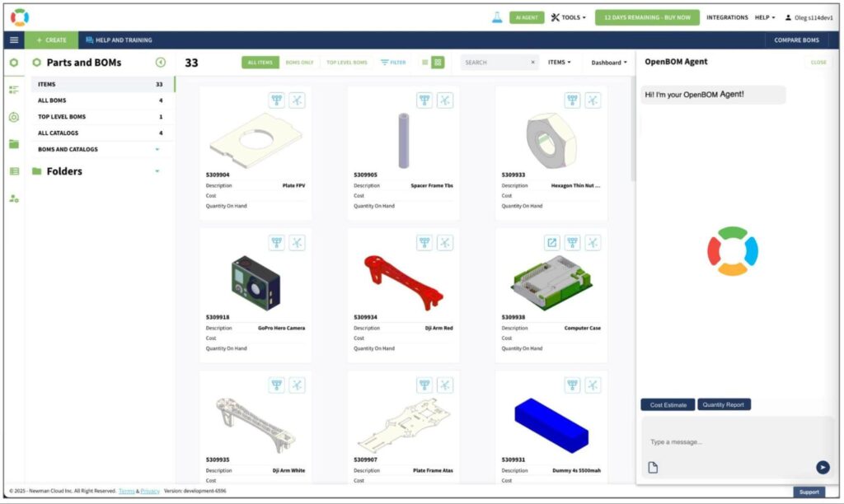
Task: Close the OpenBOM Agent panel
Action: [x=818, y=63]
